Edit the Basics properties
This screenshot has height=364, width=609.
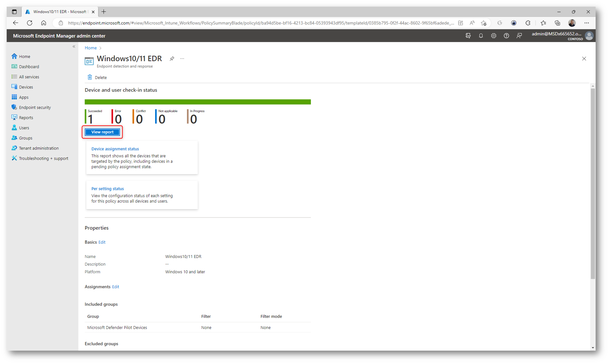[x=102, y=242]
